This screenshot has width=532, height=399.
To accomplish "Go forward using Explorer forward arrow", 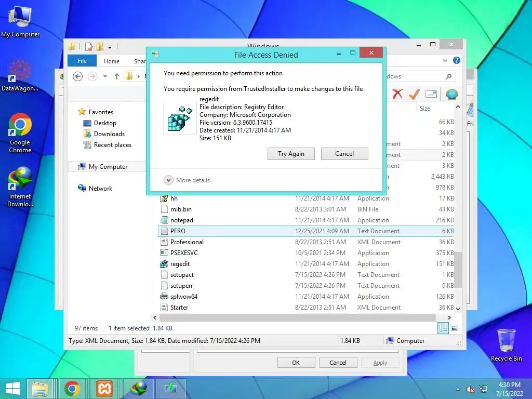I will coord(92,77).
